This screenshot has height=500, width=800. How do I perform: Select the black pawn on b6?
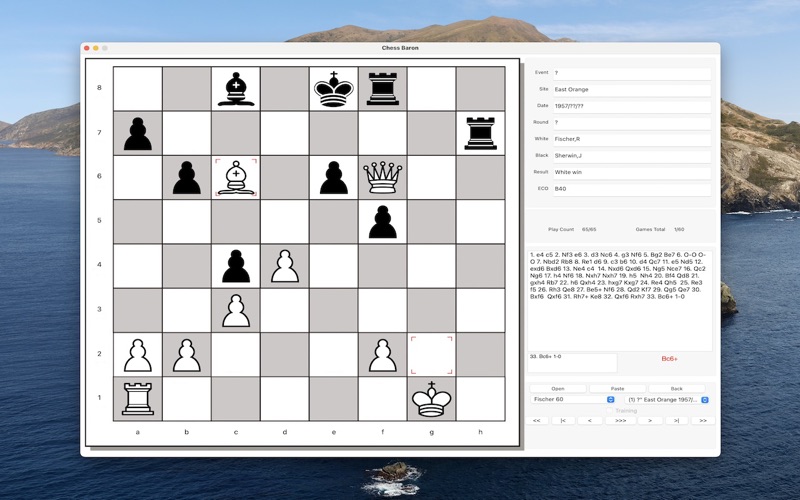tap(187, 178)
